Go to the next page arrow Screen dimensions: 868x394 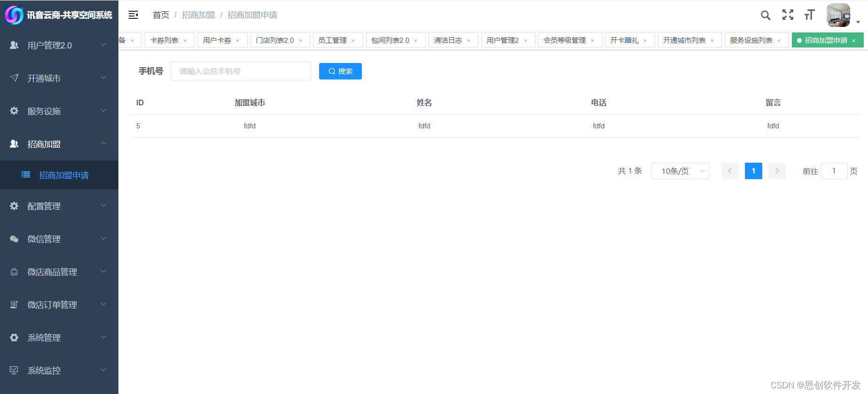coord(777,171)
